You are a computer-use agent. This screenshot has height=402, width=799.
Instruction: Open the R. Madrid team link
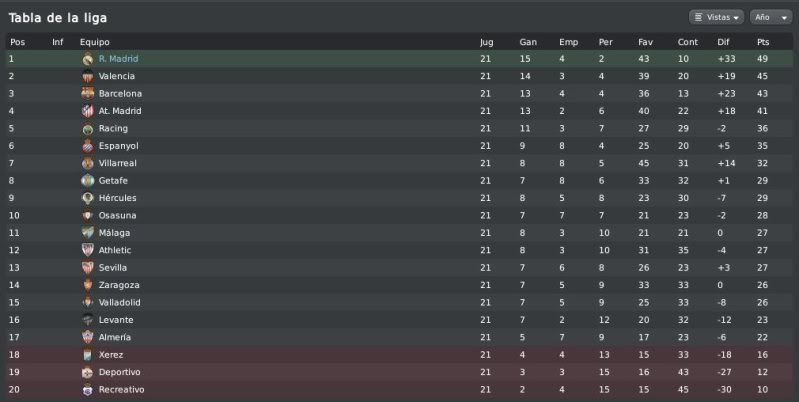point(118,59)
